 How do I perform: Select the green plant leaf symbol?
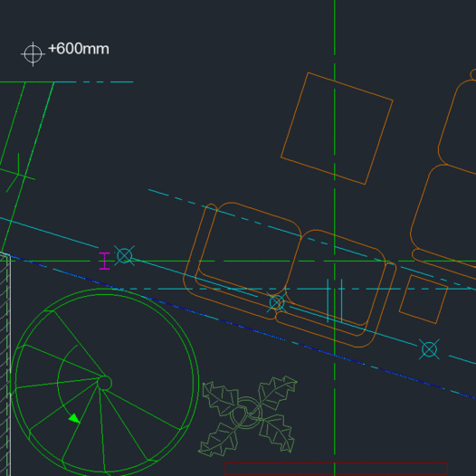(x=248, y=416)
